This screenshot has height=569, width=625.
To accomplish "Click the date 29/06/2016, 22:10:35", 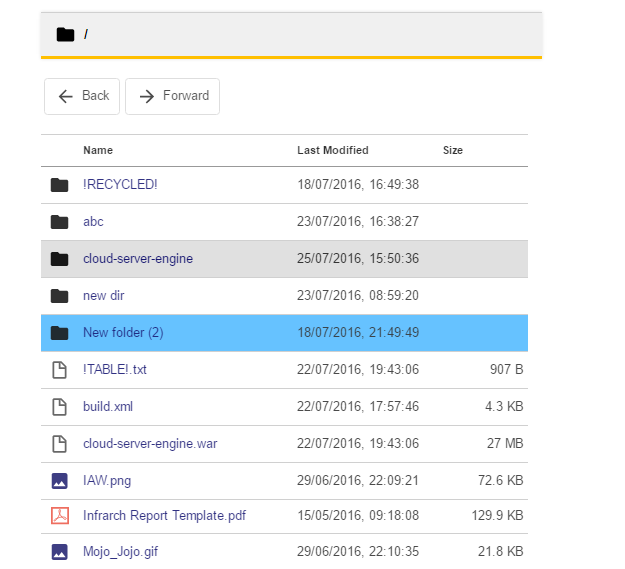I will coord(358,552).
